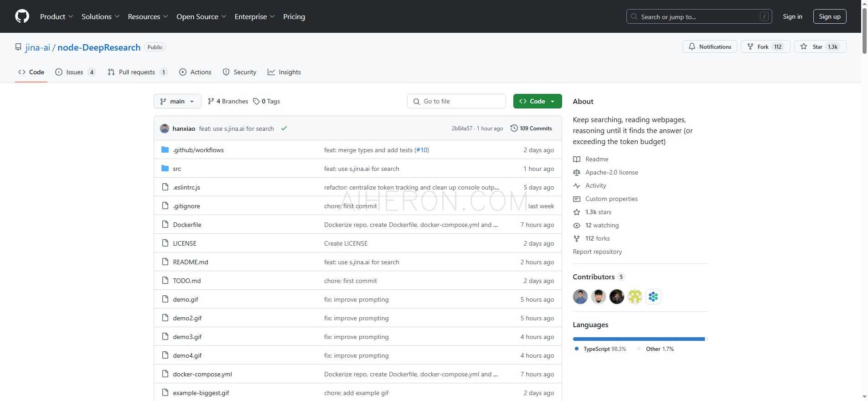This screenshot has width=868, height=401.
Task: Click the Go to file search box
Action: tap(456, 101)
